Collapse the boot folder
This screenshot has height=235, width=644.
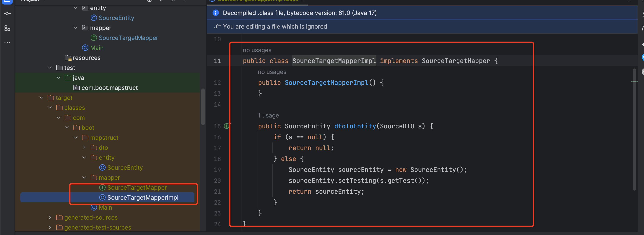click(x=67, y=128)
